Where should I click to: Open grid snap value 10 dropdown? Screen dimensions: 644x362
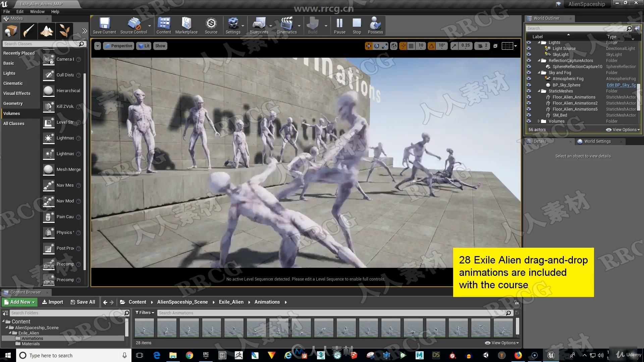(421, 46)
